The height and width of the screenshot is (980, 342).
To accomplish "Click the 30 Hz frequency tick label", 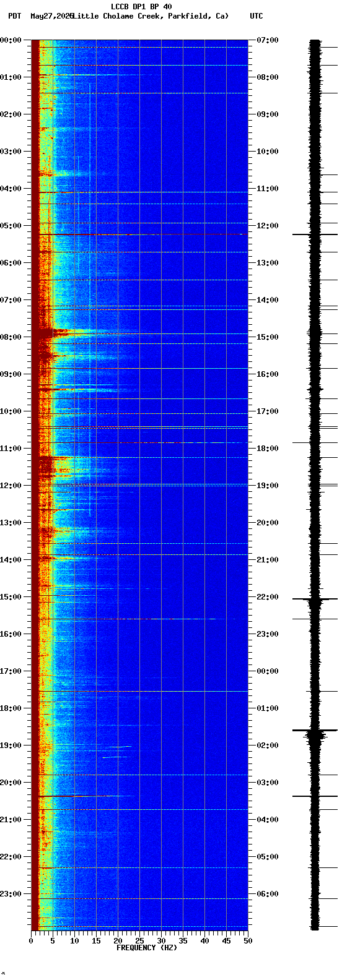I will coord(161,941).
